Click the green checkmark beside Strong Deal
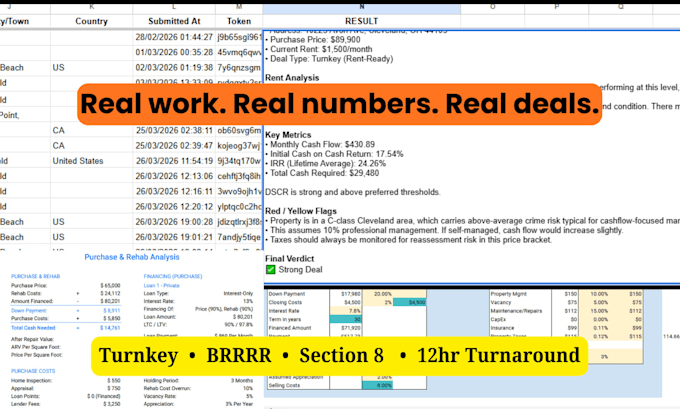Screen dimensions: 680x409 click(271, 270)
